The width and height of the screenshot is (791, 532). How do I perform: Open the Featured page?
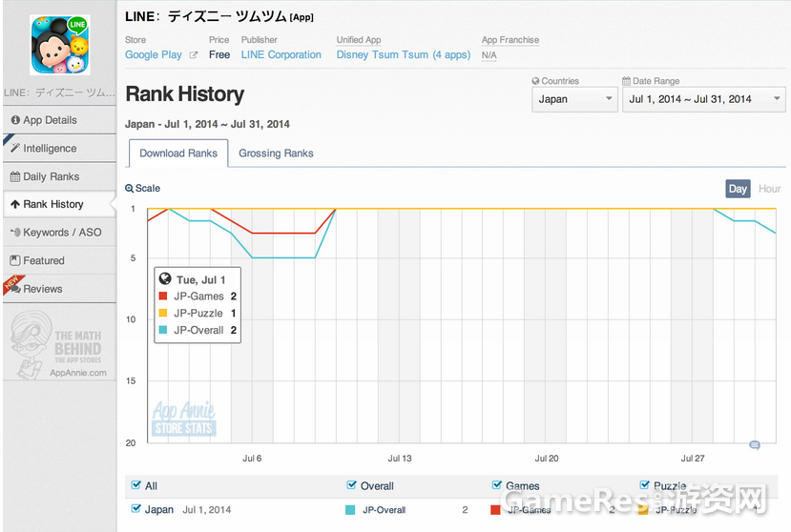pos(59,260)
